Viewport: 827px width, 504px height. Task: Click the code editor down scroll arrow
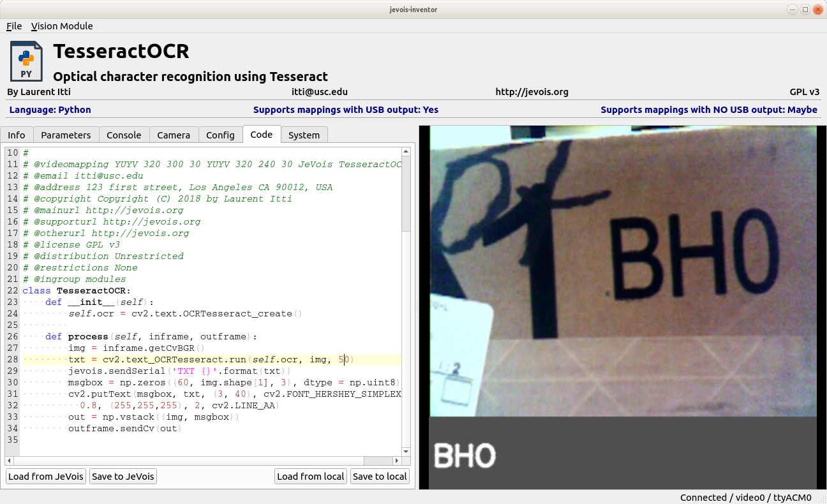[406, 451]
